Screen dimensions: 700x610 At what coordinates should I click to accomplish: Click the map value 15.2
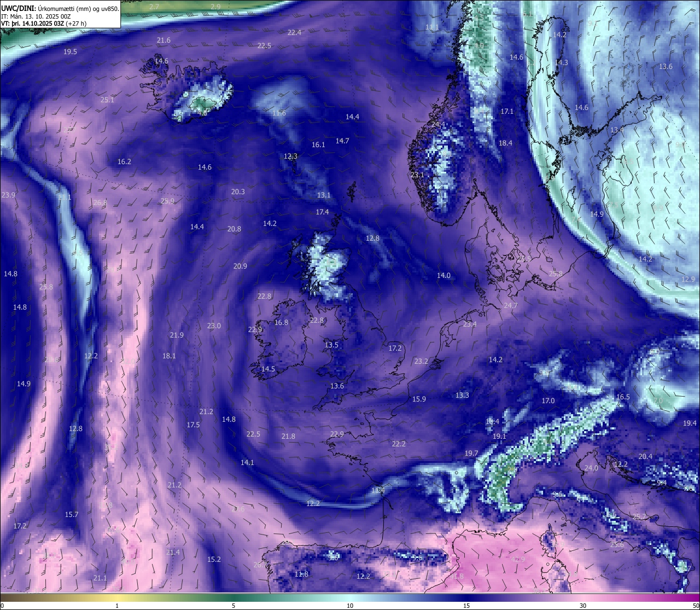214,560
